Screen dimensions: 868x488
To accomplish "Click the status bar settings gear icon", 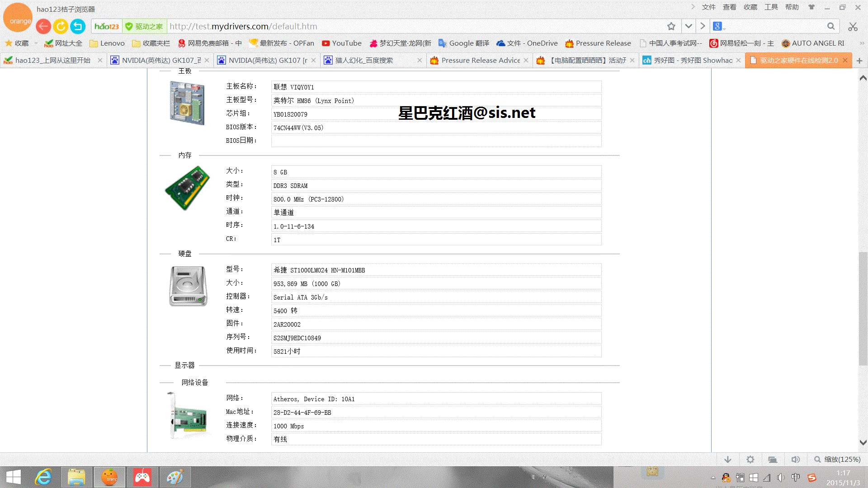I will pos(750,460).
